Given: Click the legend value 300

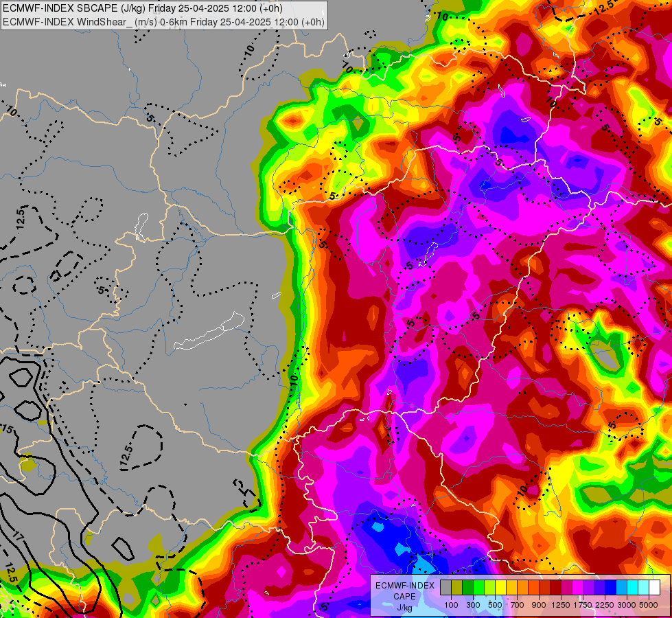Looking at the screenshot, I should tap(473, 605).
